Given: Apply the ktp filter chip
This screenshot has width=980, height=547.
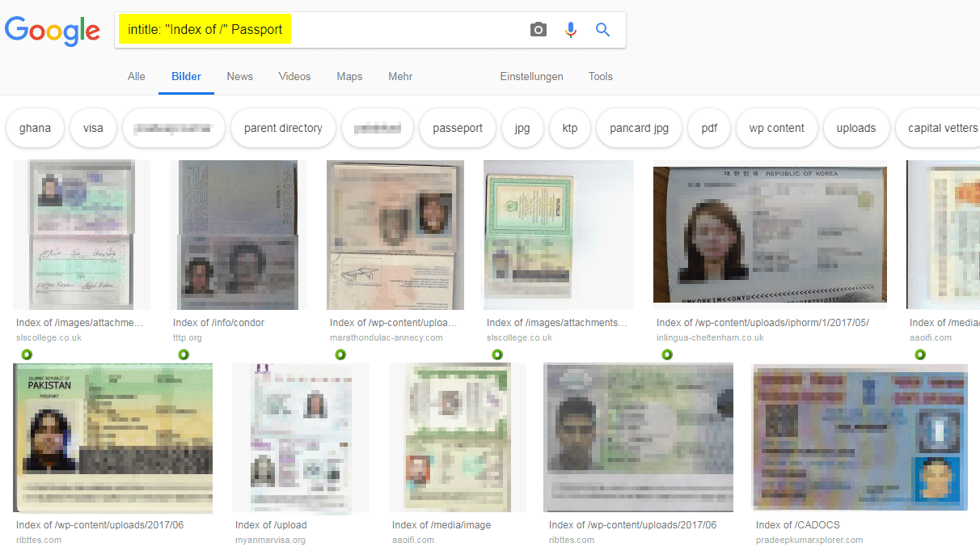Looking at the screenshot, I should (570, 128).
